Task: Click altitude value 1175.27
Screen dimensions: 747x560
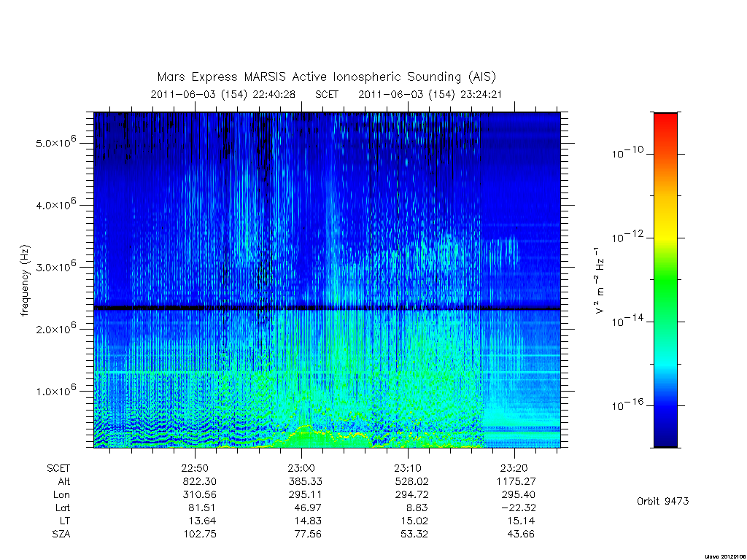Action: [516, 481]
